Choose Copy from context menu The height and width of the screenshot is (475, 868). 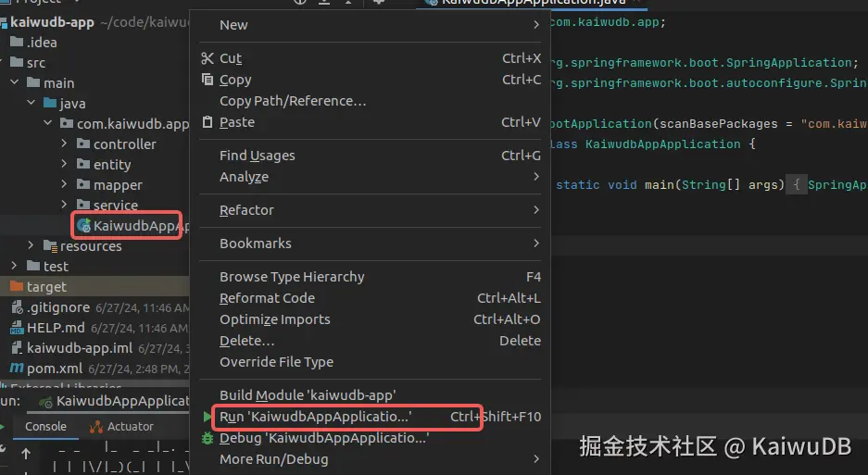(x=370, y=80)
